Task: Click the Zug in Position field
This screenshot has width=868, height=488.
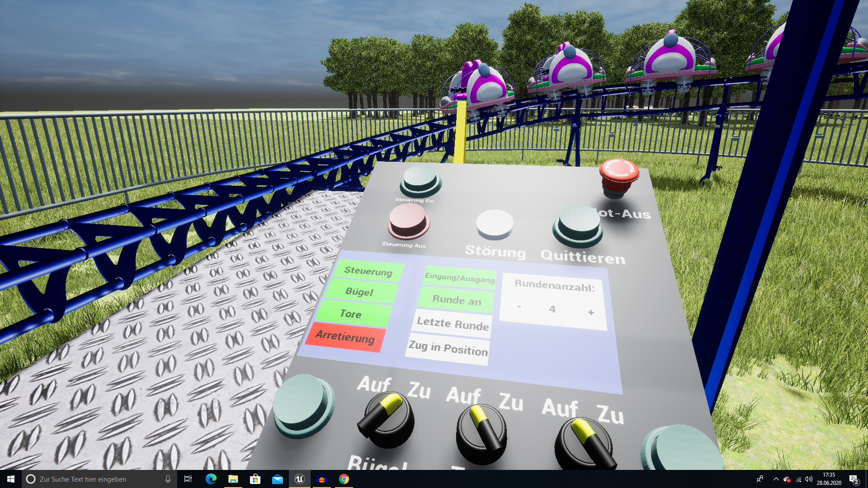Action: [x=448, y=348]
